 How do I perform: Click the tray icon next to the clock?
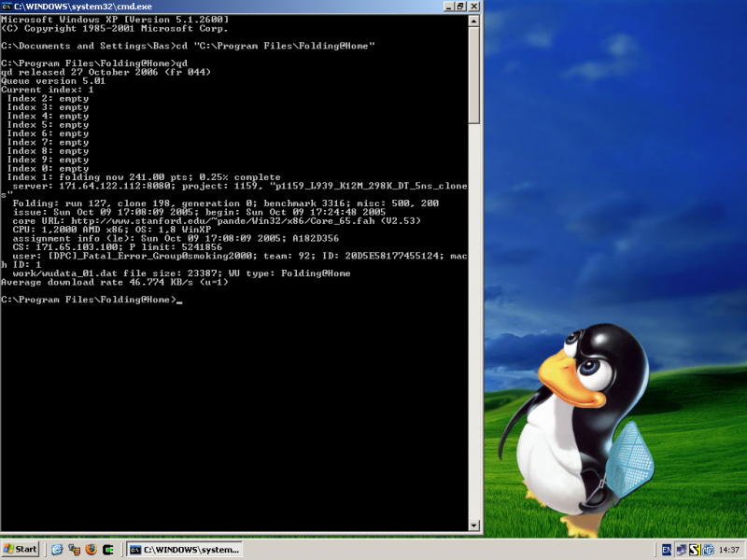[708, 550]
